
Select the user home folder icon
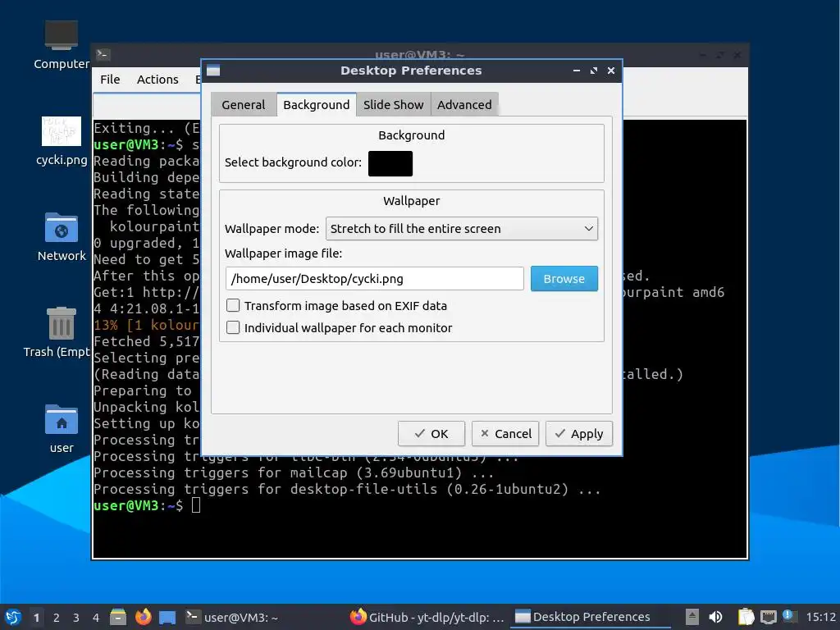(x=61, y=428)
